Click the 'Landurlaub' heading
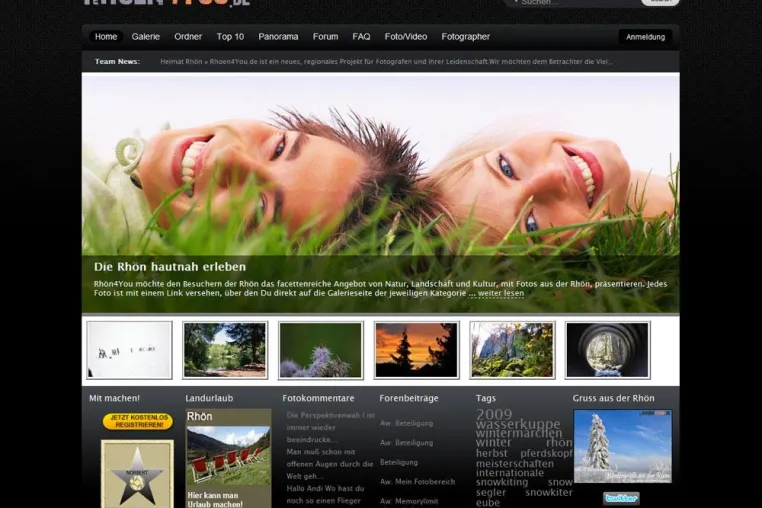 (x=209, y=398)
